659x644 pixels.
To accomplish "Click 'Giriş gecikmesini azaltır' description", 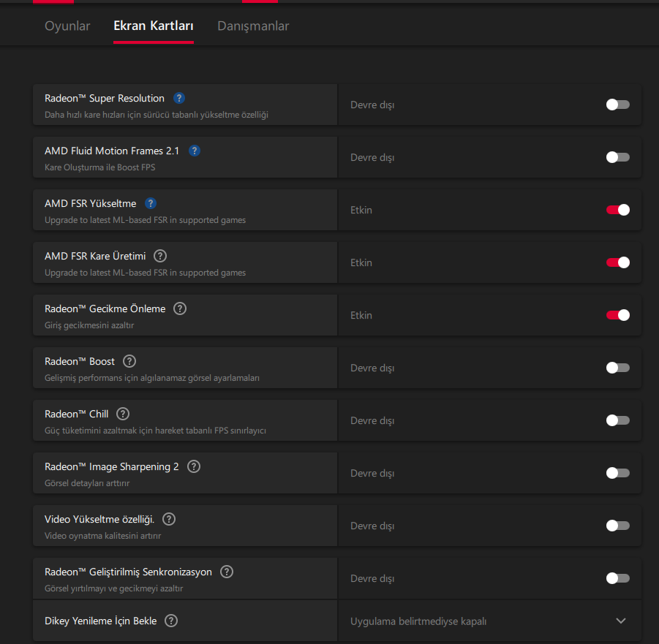I will 89,325.
